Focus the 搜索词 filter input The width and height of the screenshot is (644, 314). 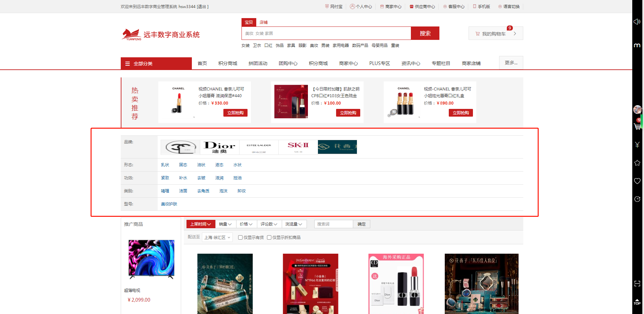click(334, 224)
